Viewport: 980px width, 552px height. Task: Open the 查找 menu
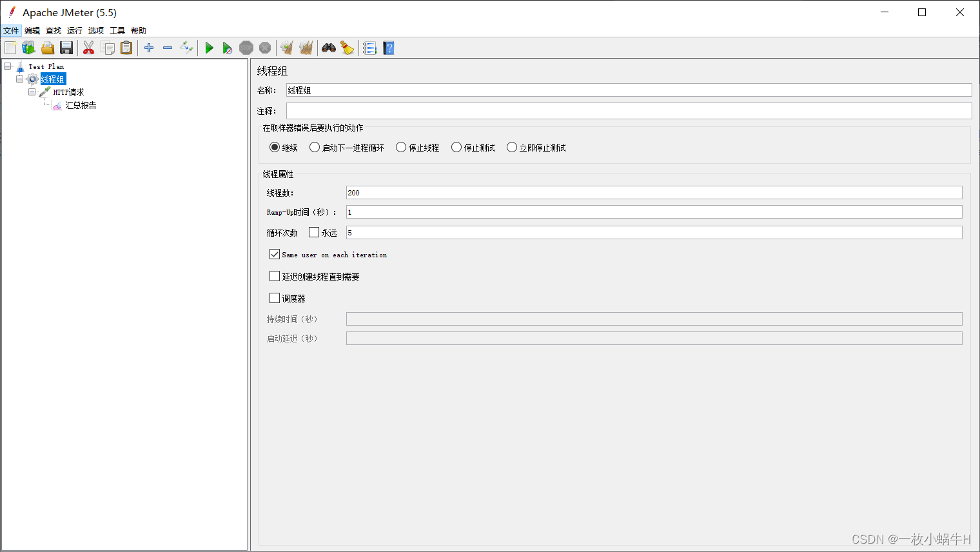(x=54, y=30)
